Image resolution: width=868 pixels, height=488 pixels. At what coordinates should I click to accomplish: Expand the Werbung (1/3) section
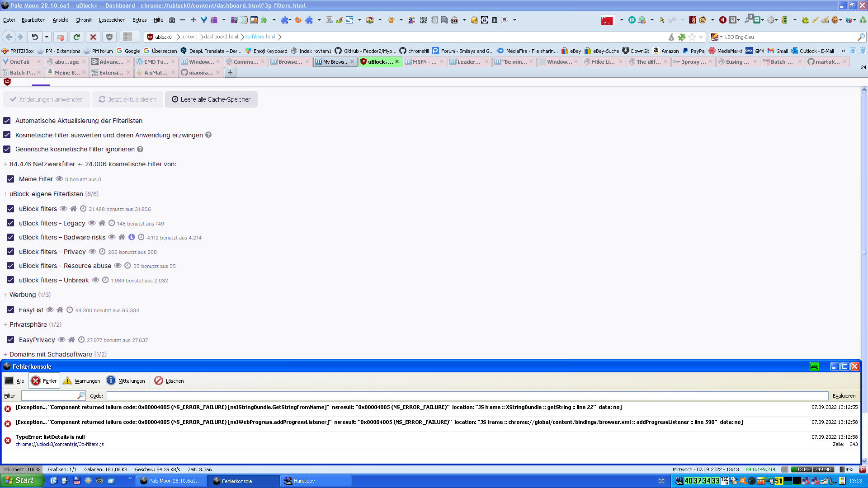[5, 295]
